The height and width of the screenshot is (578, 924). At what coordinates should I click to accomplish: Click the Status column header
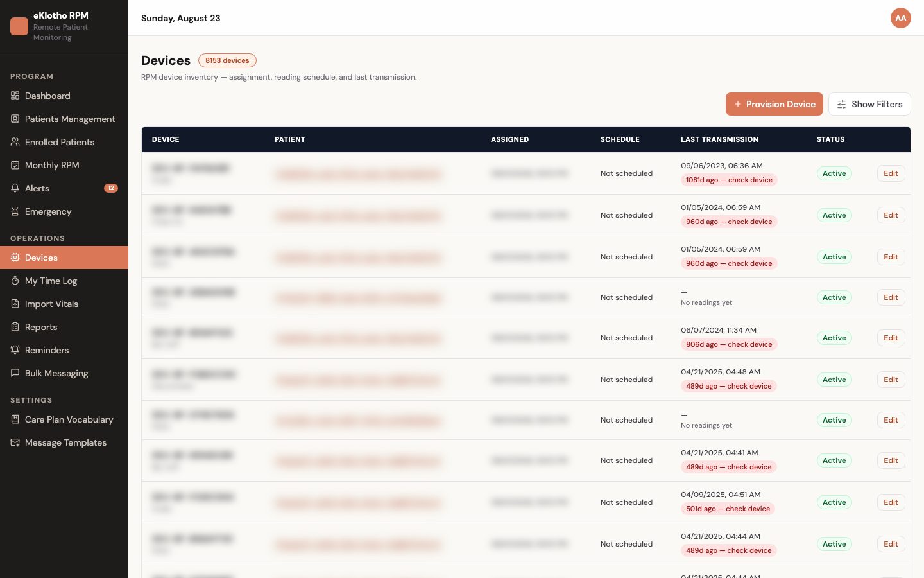click(x=830, y=139)
